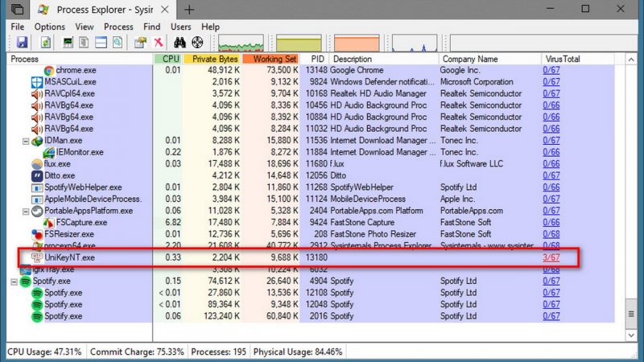Click 'CPU Usage: 47.31%' in status bar
The image size is (644, 362).
click(x=44, y=352)
